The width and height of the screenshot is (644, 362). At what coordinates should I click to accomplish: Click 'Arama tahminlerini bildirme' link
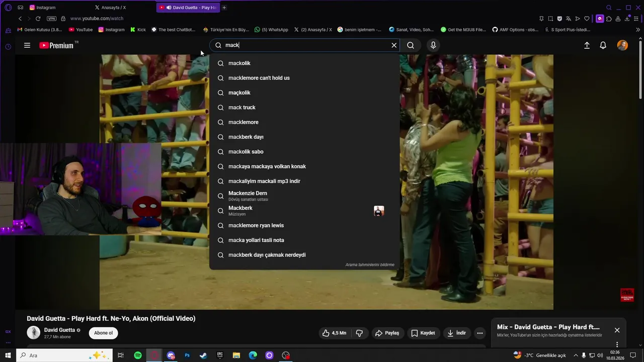click(x=370, y=265)
